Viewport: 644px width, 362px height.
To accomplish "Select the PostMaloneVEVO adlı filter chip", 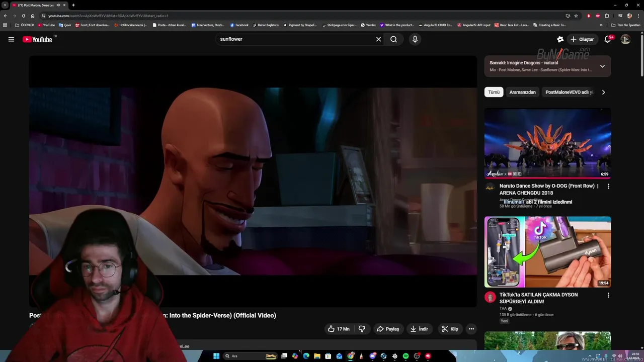I will (569, 92).
